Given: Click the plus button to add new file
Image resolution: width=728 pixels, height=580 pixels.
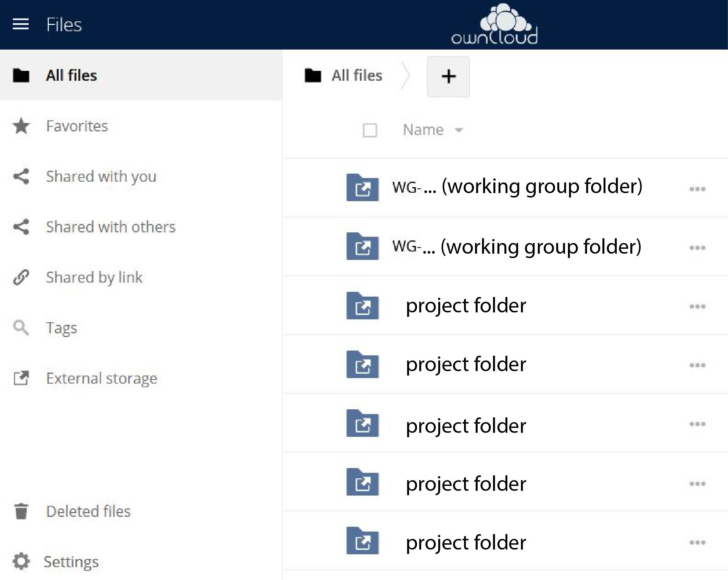Looking at the screenshot, I should [448, 77].
